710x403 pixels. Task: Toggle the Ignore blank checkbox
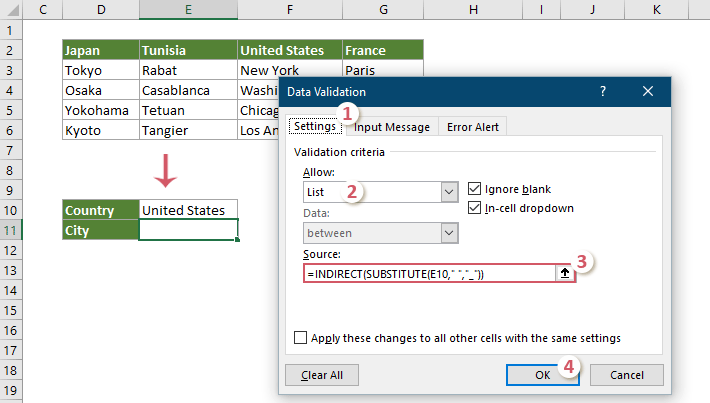[476, 189]
